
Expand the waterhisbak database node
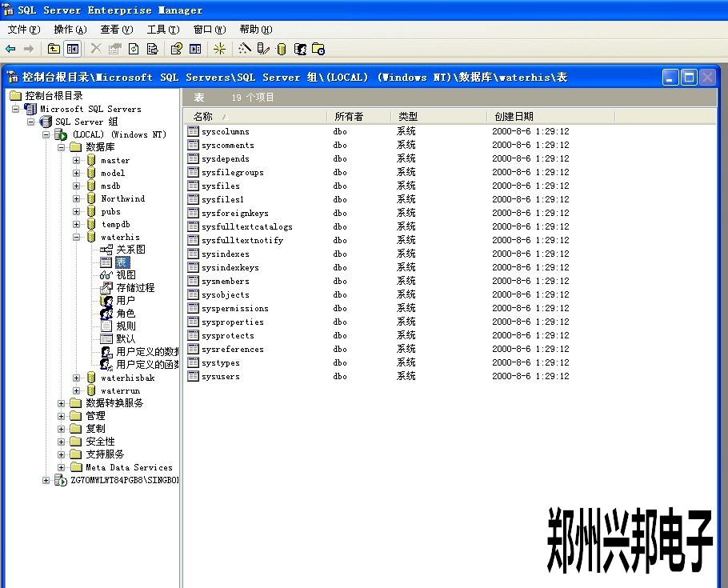[77, 378]
